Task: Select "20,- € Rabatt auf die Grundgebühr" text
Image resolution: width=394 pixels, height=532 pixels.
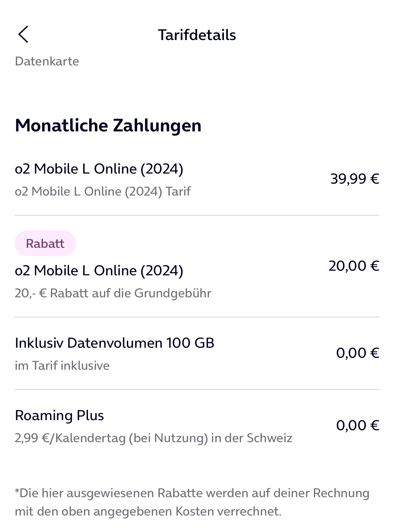Action: tap(113, 293)
